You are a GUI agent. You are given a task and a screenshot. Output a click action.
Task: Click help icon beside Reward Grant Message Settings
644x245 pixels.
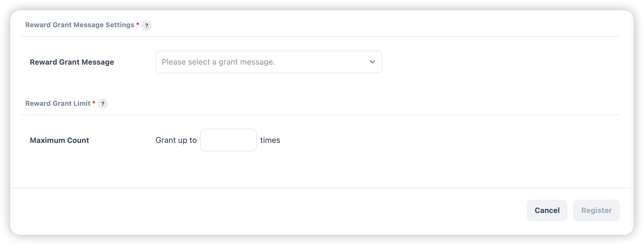146,26
